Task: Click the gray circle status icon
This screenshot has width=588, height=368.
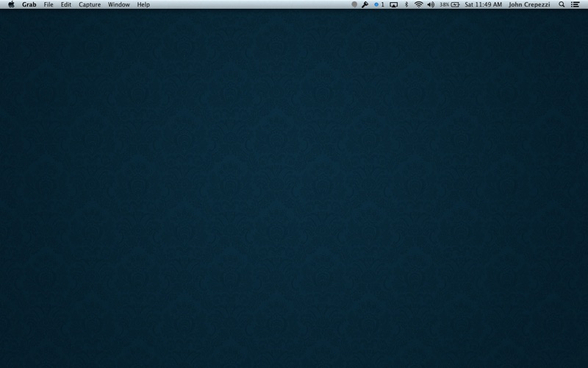Action: tap(354, 4)
